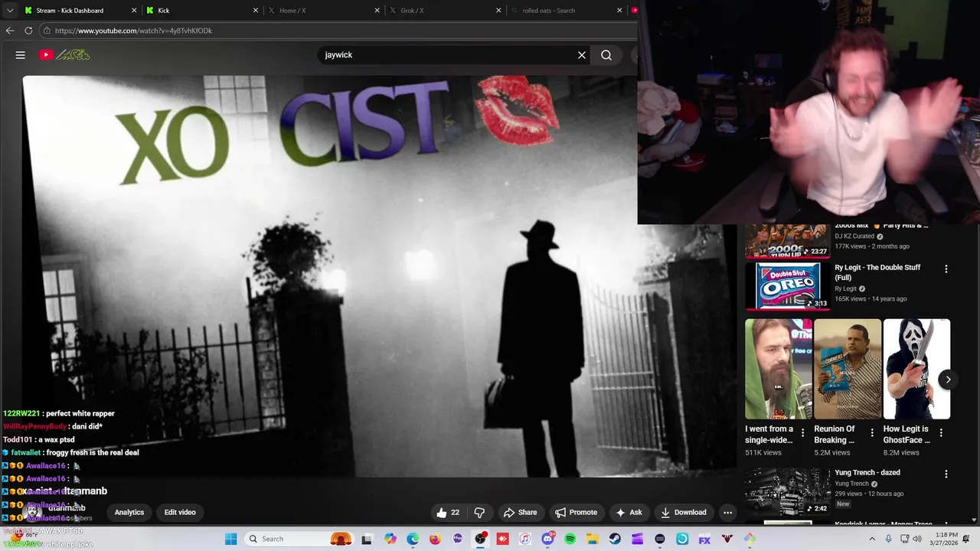This screenshot has width=980, height=551.
Task: Open video Analytics
Action: pos(129,513)
